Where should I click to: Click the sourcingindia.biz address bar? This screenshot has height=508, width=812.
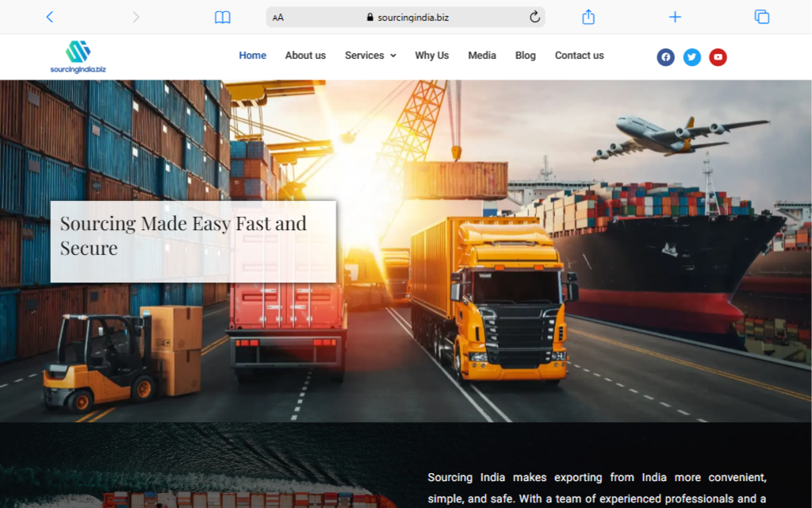(x=408, y=17)
